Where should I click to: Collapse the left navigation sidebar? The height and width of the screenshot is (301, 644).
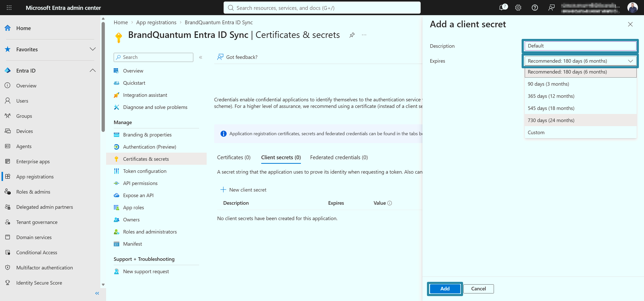(x=97, y=293)
